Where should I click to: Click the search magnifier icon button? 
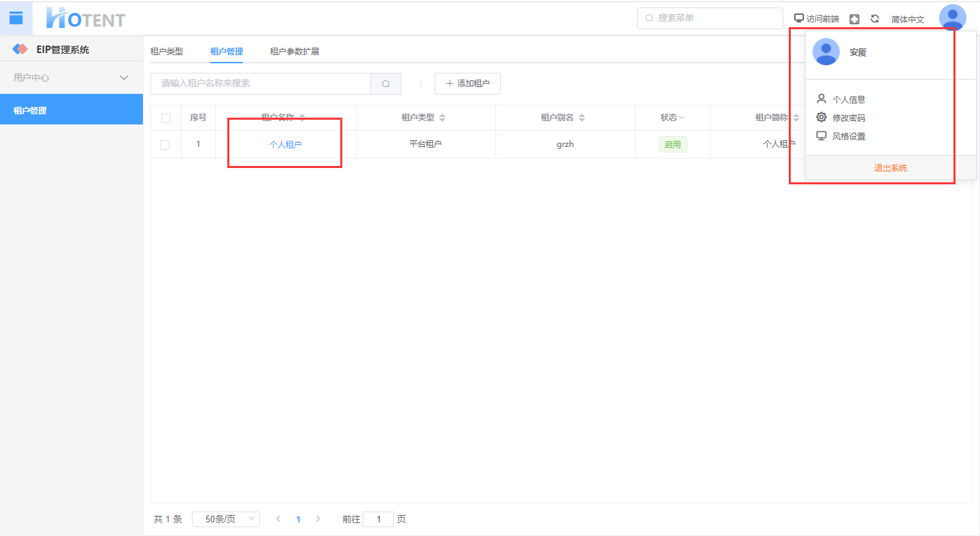386,84
